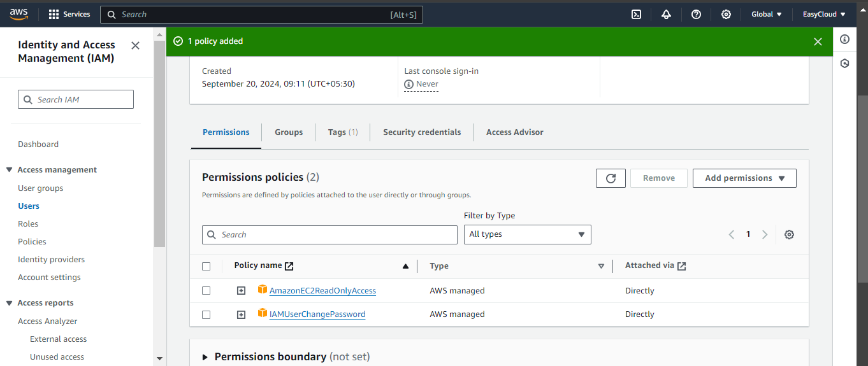The width and height of the screenshot is (868, 366).
Task: Open Roles in the sidebar
Action: (x=28, y=224)
